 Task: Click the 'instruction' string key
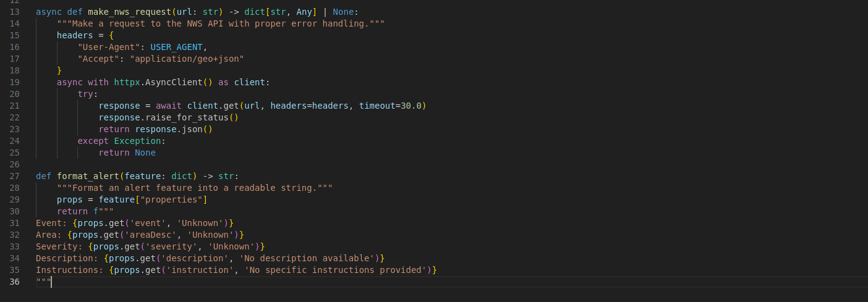tap(200, 270)
